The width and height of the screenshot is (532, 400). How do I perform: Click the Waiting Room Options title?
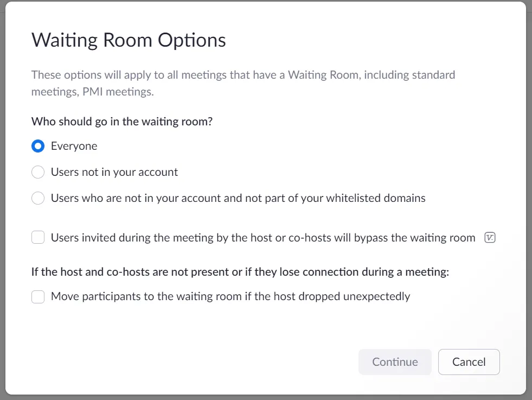[129, 41]
